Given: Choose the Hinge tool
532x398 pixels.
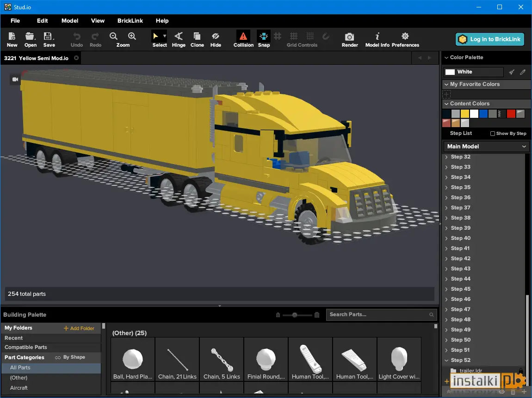Looking at the screenshot, I should tap(179, 39).
